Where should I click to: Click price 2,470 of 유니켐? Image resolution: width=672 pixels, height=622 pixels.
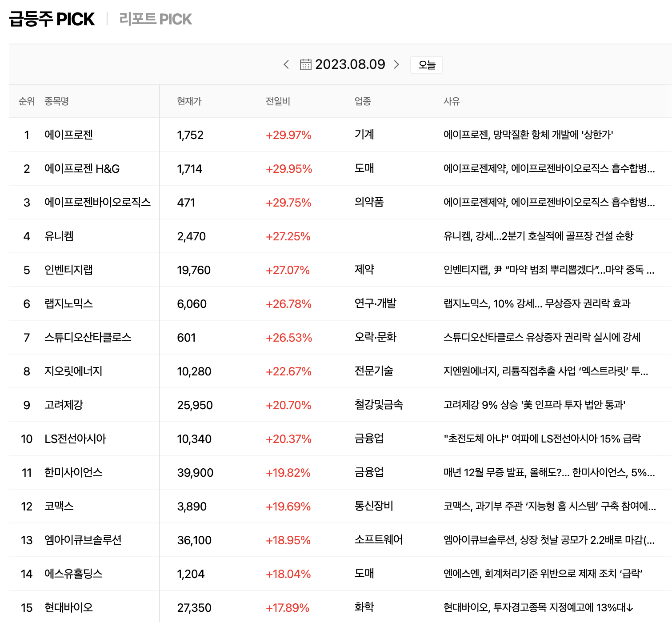pyautogui.click(x=192, y=236)
